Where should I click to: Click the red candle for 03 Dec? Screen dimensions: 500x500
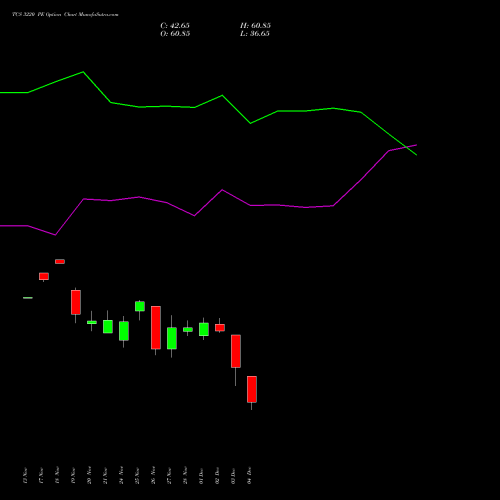coord(236,351)
